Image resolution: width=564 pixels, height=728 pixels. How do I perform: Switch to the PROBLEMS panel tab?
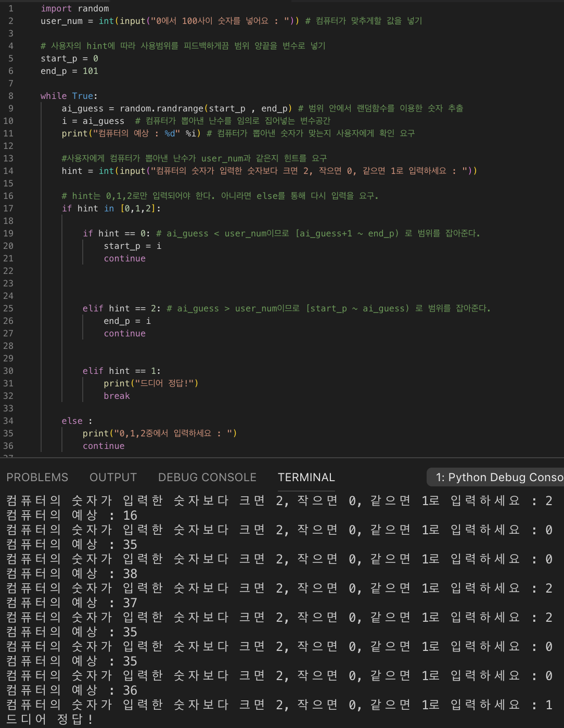coord(37,477)
